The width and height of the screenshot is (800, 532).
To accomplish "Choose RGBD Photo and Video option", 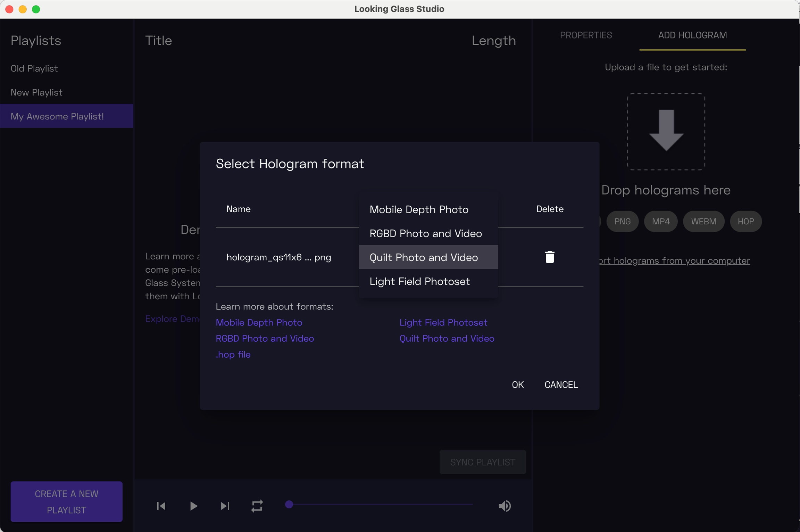I will 425,233.
